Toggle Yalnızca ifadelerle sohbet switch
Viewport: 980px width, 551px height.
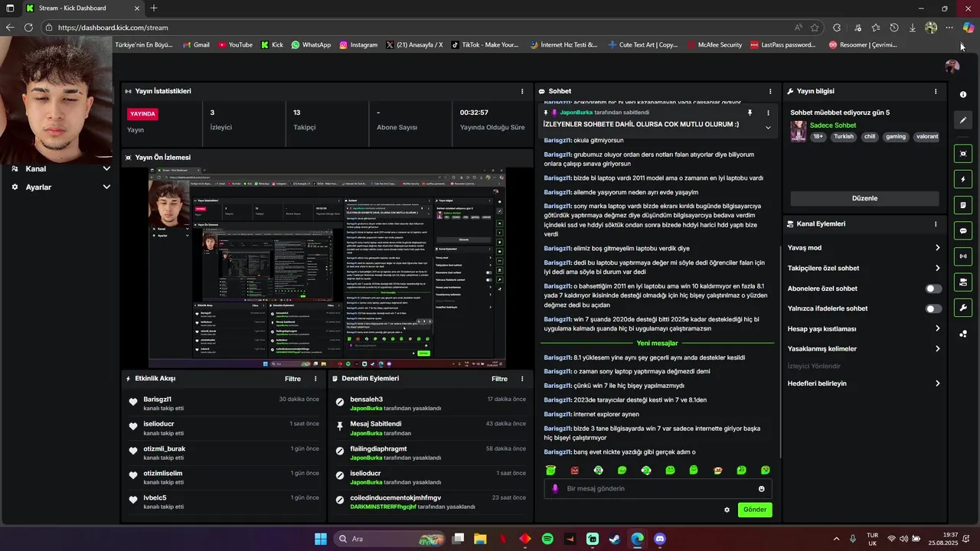point(933,308)
